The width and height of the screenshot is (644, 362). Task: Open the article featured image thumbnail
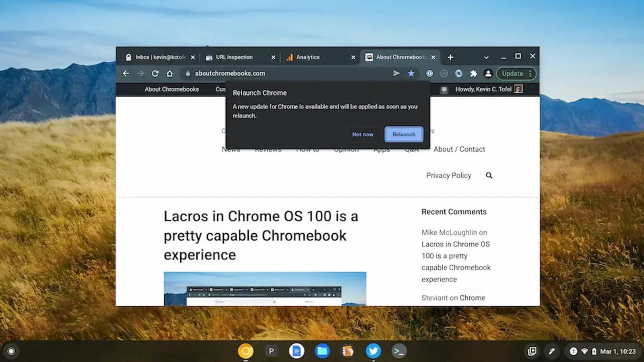pyautogui.click(x=265, y=289)
